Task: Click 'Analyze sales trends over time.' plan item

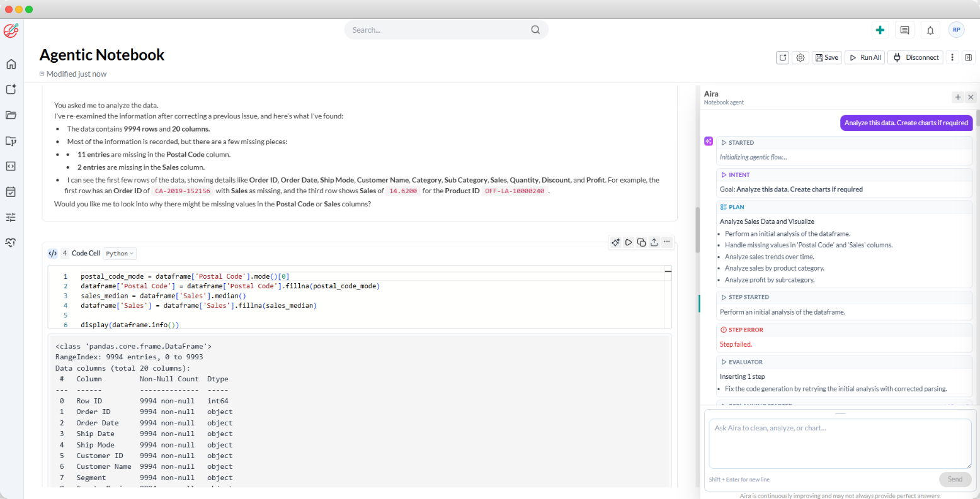Action: 770,257
